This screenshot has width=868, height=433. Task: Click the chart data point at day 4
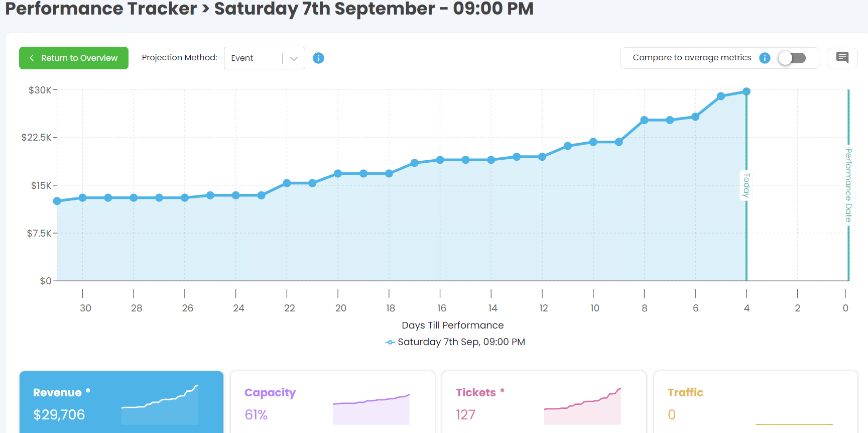tap(747, 91)
